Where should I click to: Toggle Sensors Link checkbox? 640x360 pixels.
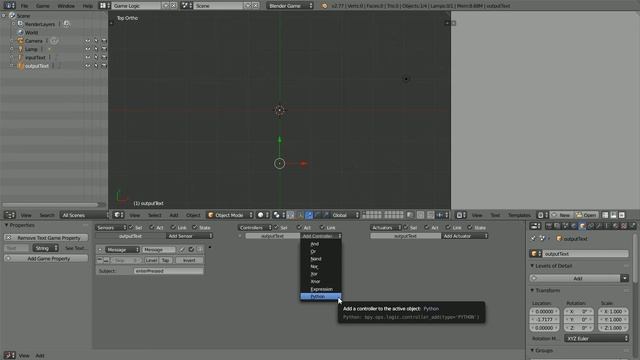pyautogui.click(x=173, y=227)
